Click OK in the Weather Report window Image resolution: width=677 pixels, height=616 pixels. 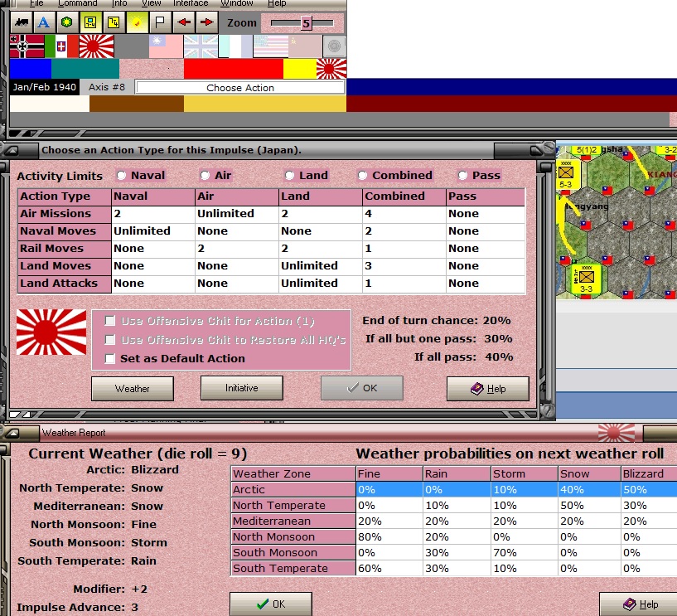point(271,604)
